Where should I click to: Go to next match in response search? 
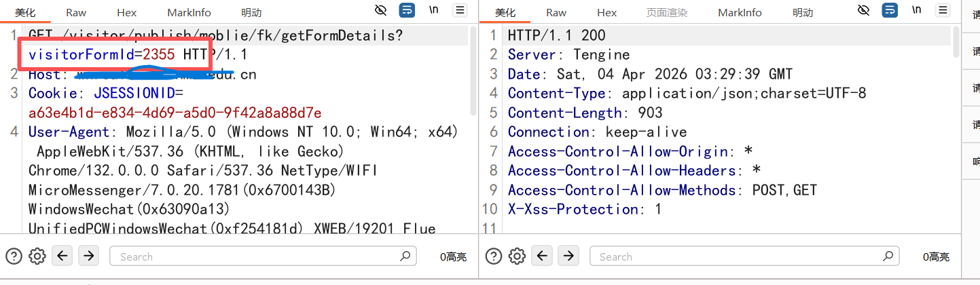pyautogui.click(x=568, y=256)
